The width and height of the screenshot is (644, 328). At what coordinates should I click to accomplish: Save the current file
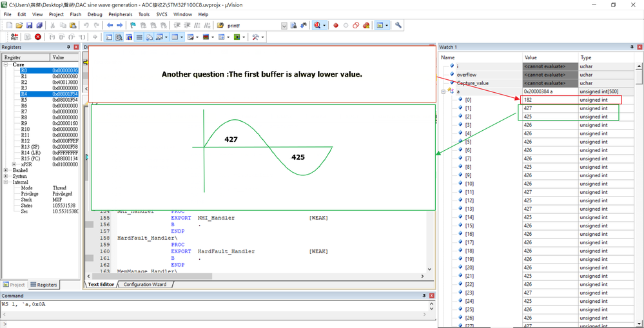pyautogui.click(x=29, y=25)
